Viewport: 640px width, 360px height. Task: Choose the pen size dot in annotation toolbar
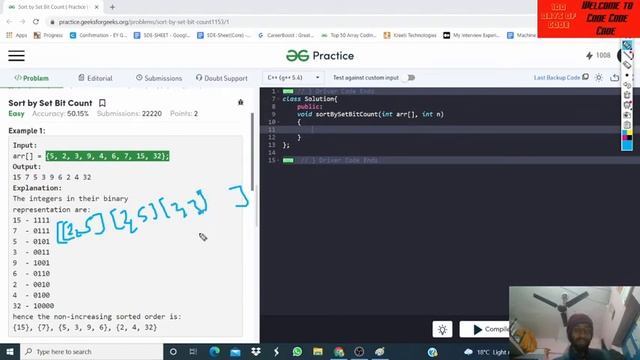point(627,75)
